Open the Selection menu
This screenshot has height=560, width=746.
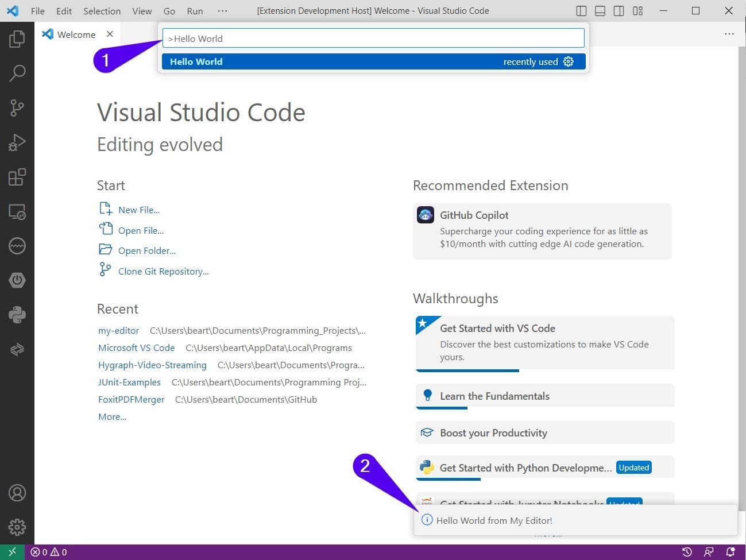click(102, 11)
